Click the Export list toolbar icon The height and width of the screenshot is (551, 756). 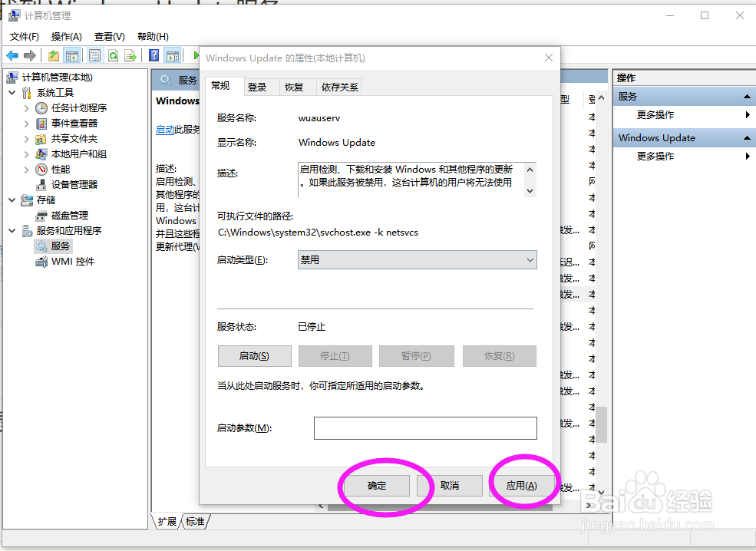click(130, 54)
